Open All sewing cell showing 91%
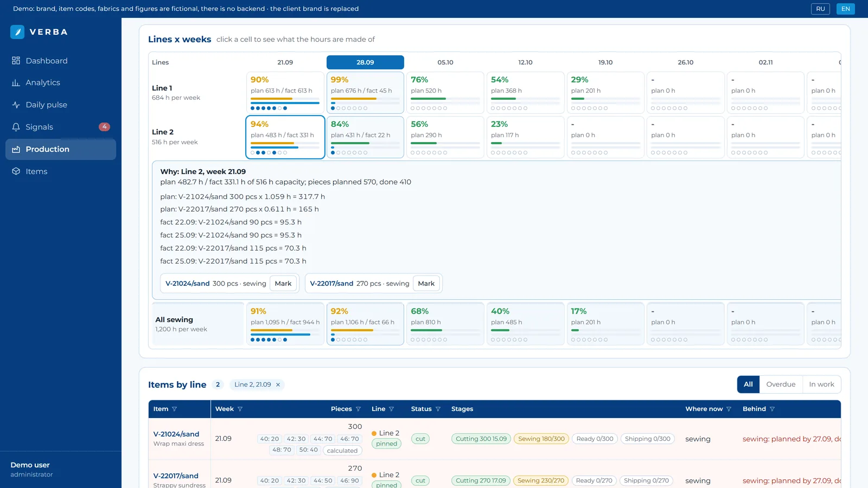The width and height of the screenshot is (868, 488). click(x=285, y=324)
